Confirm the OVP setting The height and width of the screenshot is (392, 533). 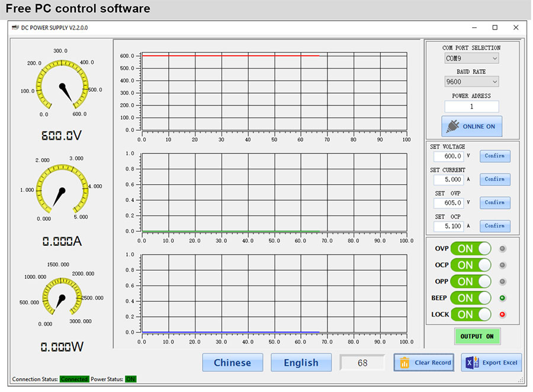495,203
